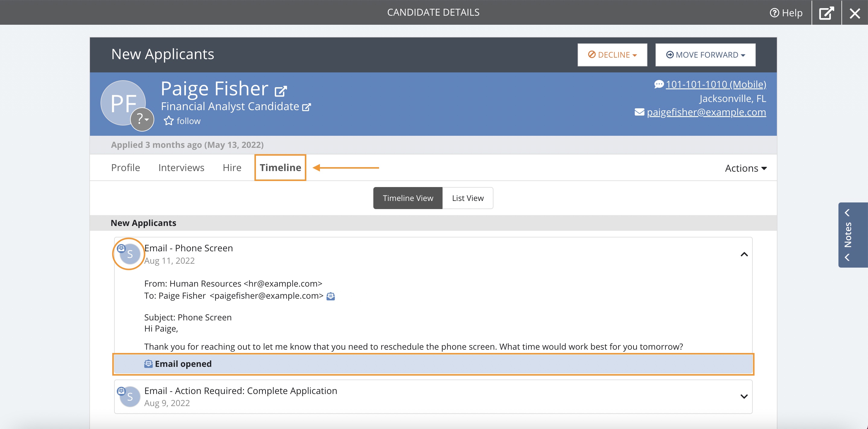
Task: Click the Subject: Phone Screen line
Action: point(188,317)
